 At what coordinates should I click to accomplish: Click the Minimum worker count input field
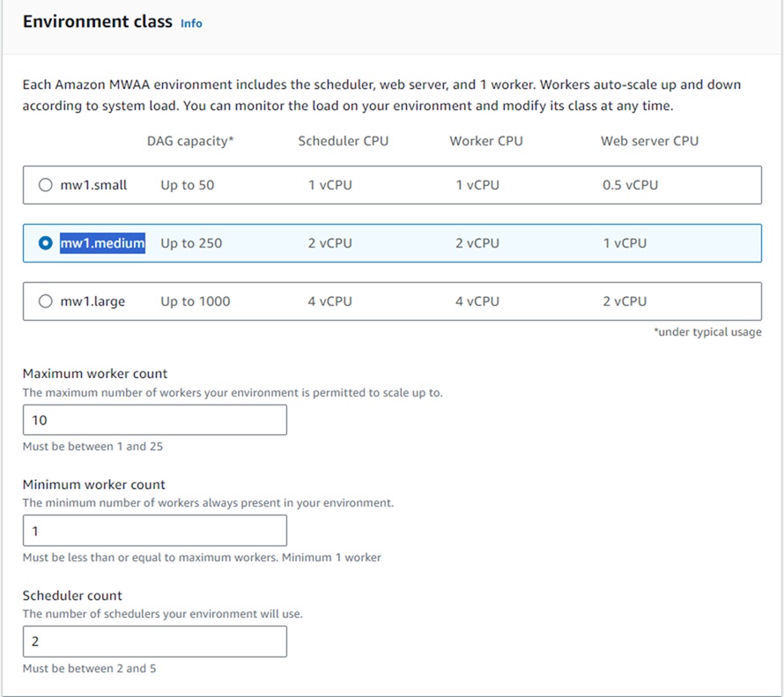[155, 530]
